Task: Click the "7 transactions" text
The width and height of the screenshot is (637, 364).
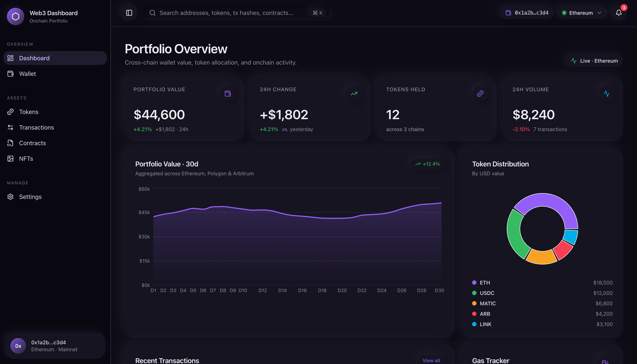Action: point(550,129)
